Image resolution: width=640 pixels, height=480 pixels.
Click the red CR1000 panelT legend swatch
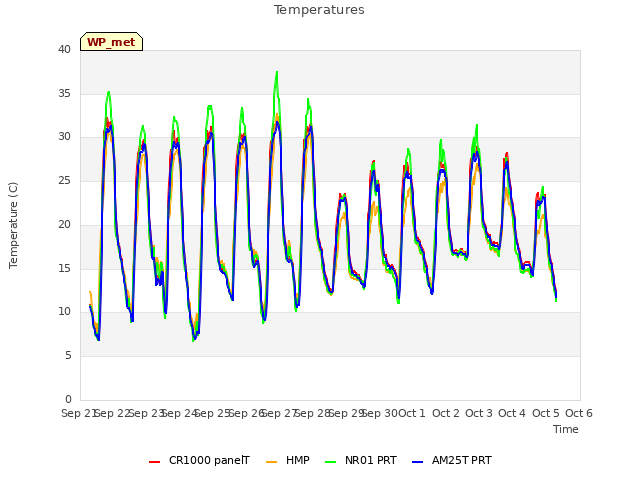pos(155,462)
